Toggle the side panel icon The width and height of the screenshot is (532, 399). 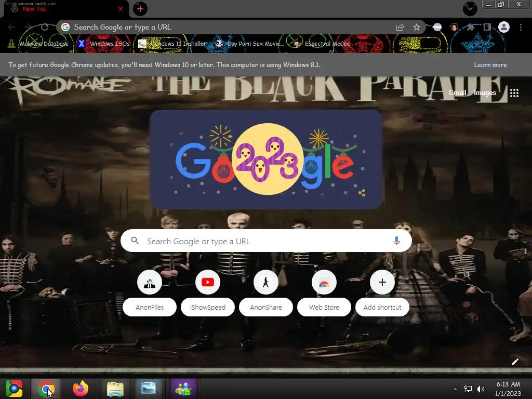pyautogui.click(x=487, y=27)
